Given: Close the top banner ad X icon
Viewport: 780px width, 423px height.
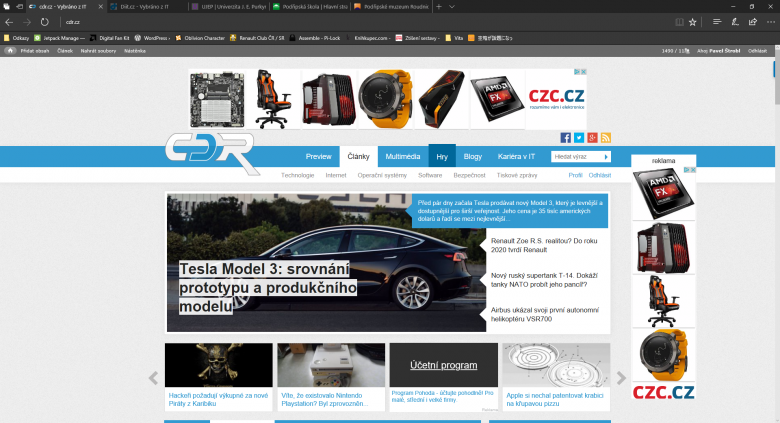Looking at the screenshot, I should tap(584, 72).
